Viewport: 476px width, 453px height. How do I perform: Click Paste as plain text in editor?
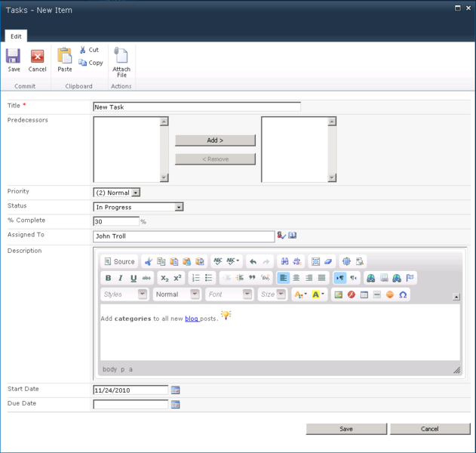[186, 261]
